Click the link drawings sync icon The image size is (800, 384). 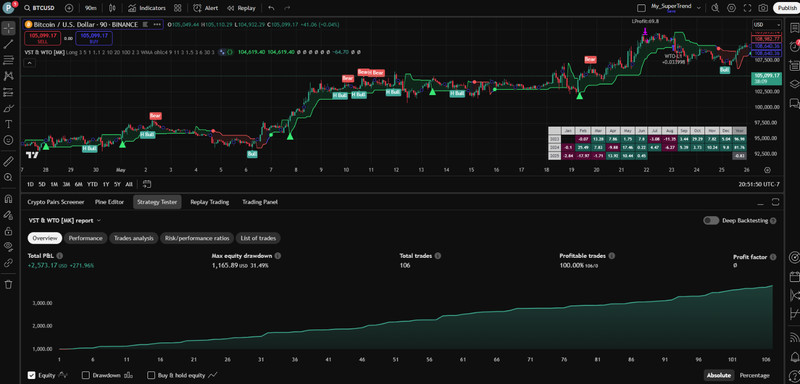(x=8, y=263)
